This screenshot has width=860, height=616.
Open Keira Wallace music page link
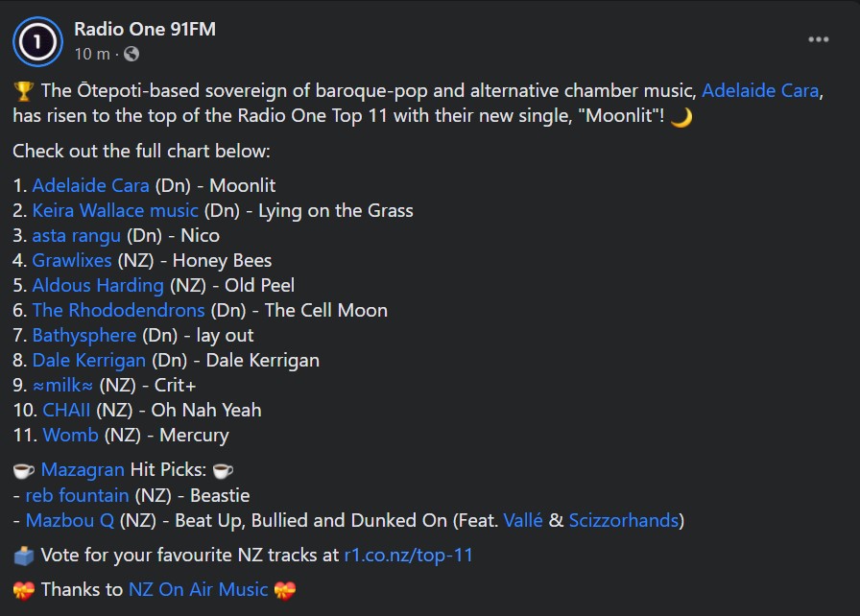(x=115, y=210)
